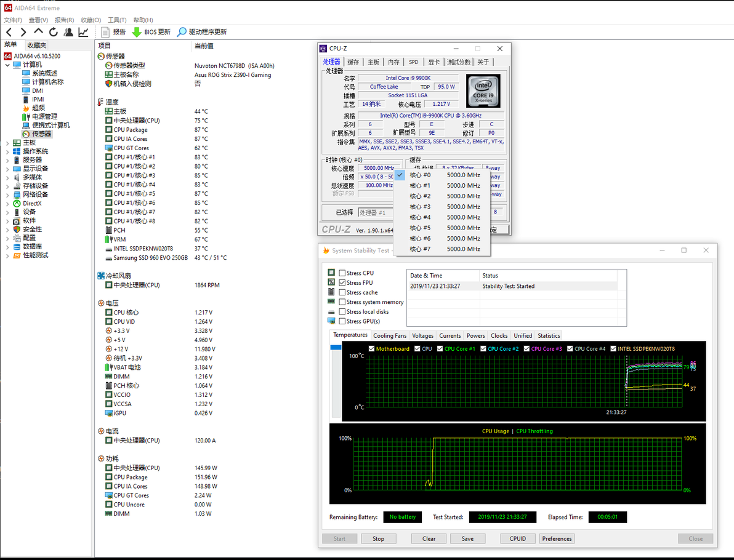Enable Stress local disks checkbox

point(342,311)
